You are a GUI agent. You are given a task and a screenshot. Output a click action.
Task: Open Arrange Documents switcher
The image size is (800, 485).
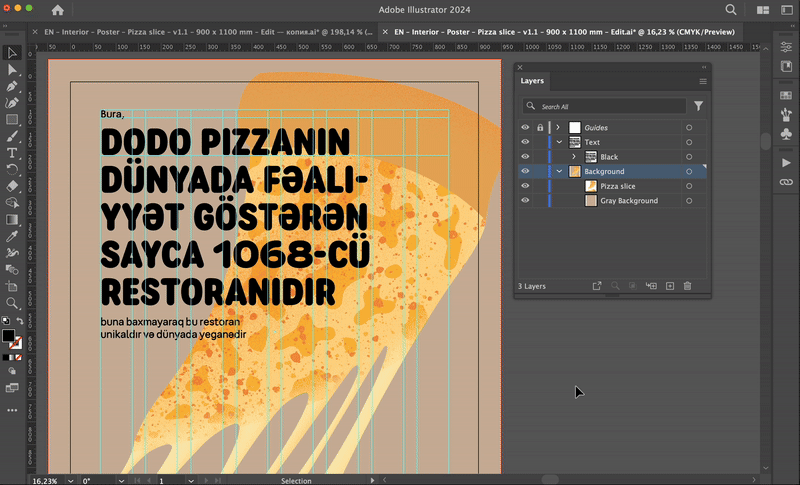point(763,10)
